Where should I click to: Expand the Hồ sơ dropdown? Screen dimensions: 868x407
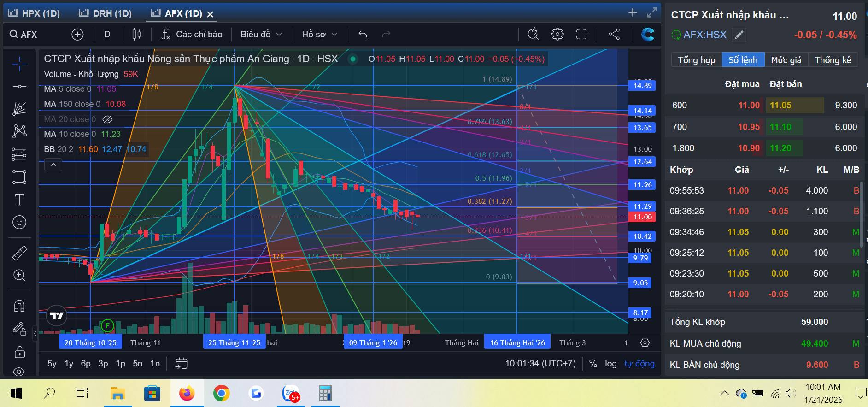[x=320, y=34]
